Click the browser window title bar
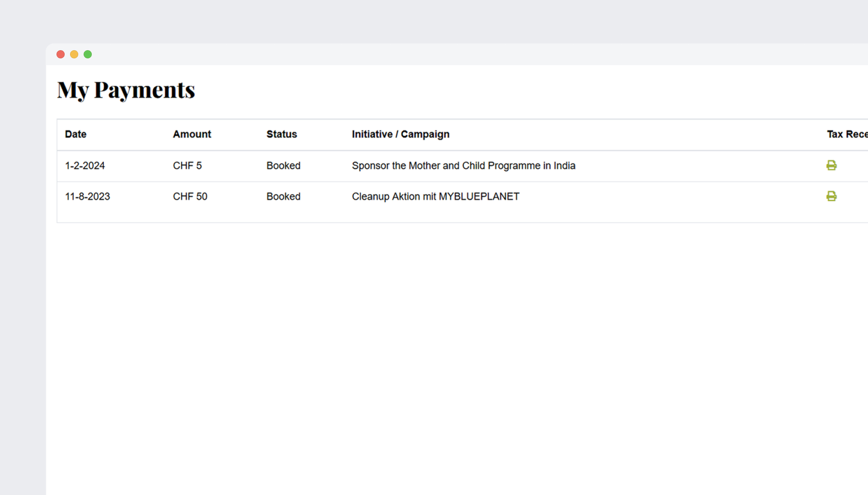Image resolution: width=868 pixels, height=495 pixels. click(452, 54)
